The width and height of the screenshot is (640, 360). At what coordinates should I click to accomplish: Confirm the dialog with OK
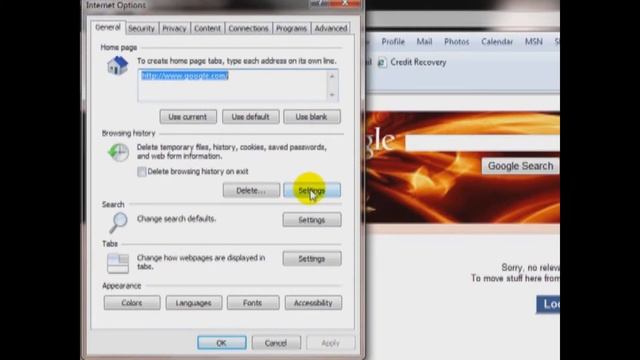tap(222, 343)
